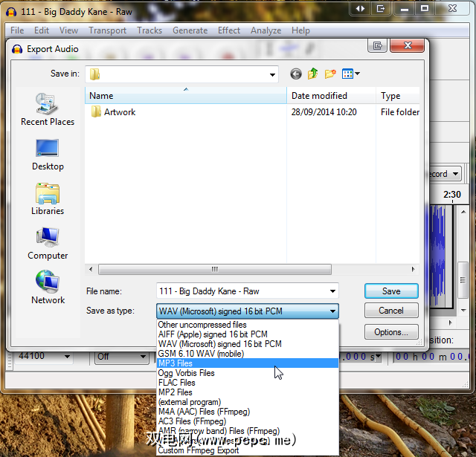Click the up arrow of track vertical scrollbar
Viewport: 476px width, 457px height.
point(463,212)
